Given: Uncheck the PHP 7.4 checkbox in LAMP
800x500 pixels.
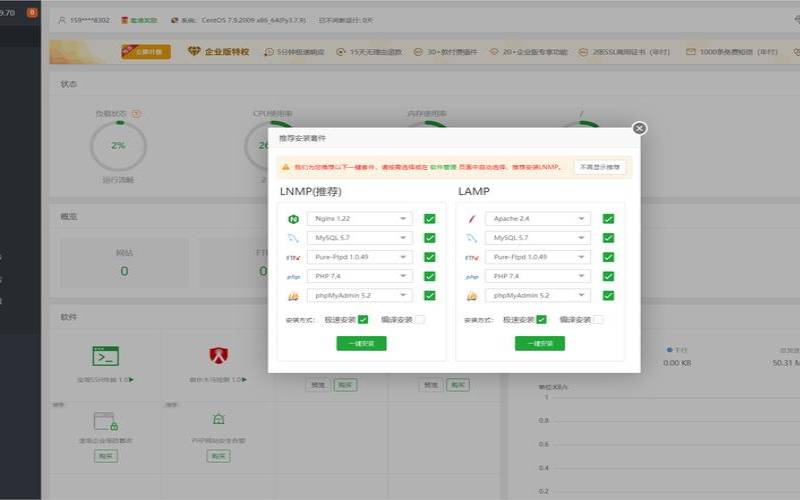Looking at the screenshot, I should tap(608, 277).
